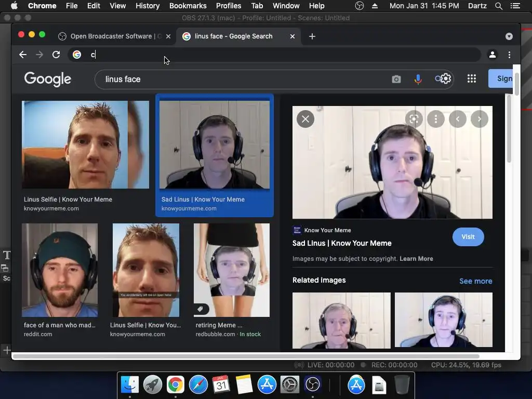Viewport: 532px width, 399px height.
Task: Open the History menu
Action: click(x=148, y=6)
